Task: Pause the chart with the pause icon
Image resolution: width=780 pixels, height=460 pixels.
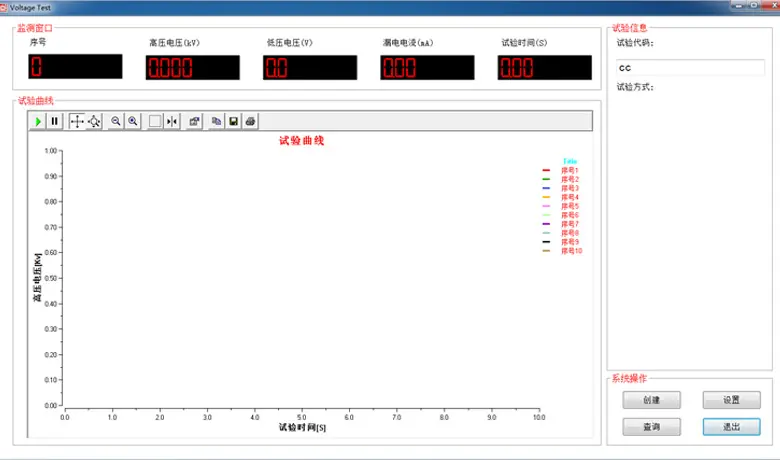Action: tap(54, 121)
